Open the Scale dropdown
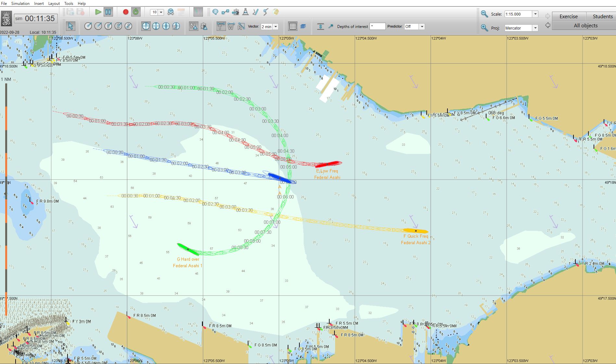The width and height of the screenshot is (616, 364). point(535,14)
